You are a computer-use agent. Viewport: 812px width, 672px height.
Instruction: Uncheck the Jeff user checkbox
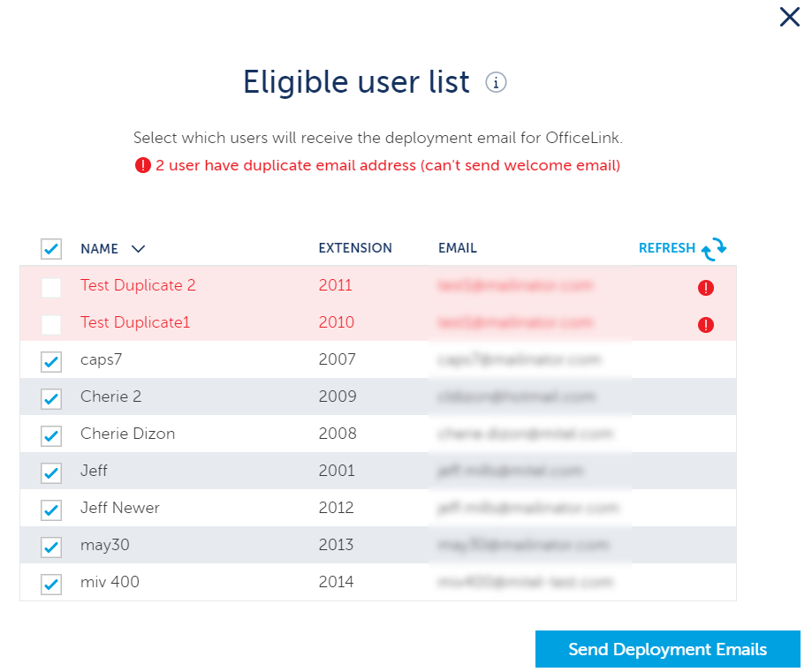pyautogui.click(x=51, y=472)
